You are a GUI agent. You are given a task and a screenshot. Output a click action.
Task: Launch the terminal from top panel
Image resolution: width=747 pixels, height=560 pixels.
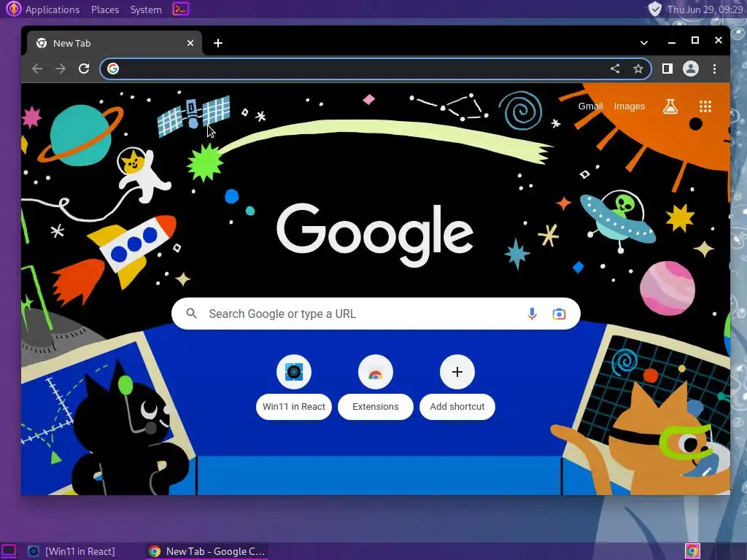pyautogui.click(x=181, y=9)
